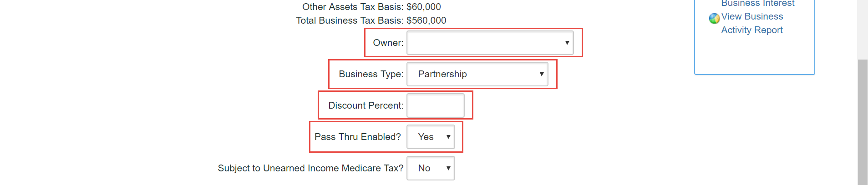The image size is (868, 185).
Task: Click the small arrow beside the No selection
Action: point(448,168)
